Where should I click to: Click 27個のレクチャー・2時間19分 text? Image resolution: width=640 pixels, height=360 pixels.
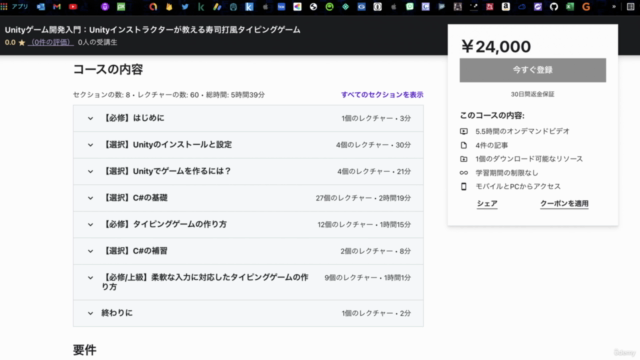point(363,198)
